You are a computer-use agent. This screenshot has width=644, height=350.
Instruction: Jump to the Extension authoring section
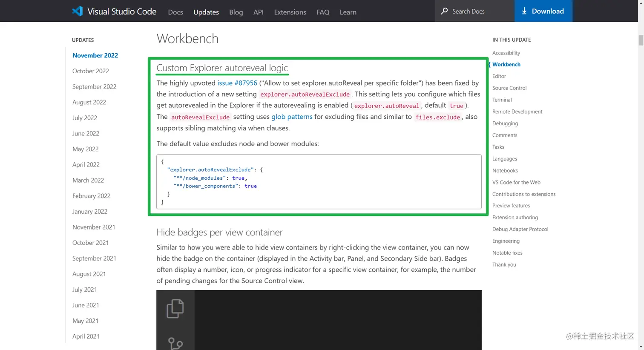point(515,218)
